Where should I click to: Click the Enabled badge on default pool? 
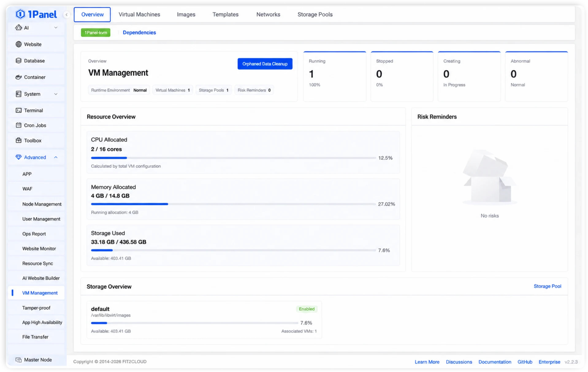tap(307, 309)
